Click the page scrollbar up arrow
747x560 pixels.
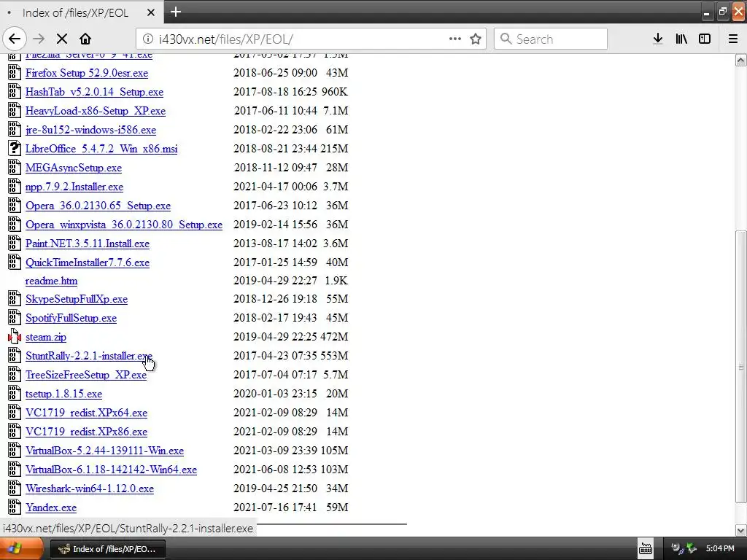point(741,60)
